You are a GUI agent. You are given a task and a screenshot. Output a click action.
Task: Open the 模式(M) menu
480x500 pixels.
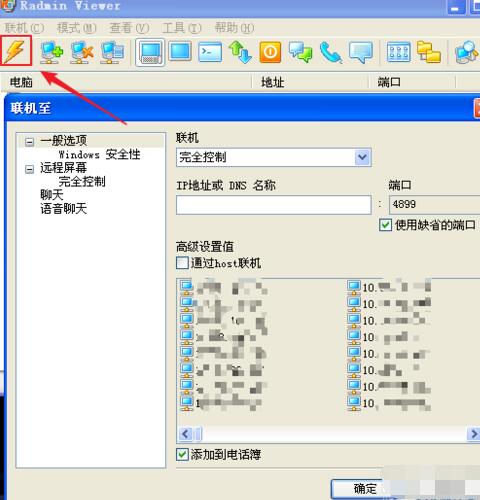tap(76, 28)
